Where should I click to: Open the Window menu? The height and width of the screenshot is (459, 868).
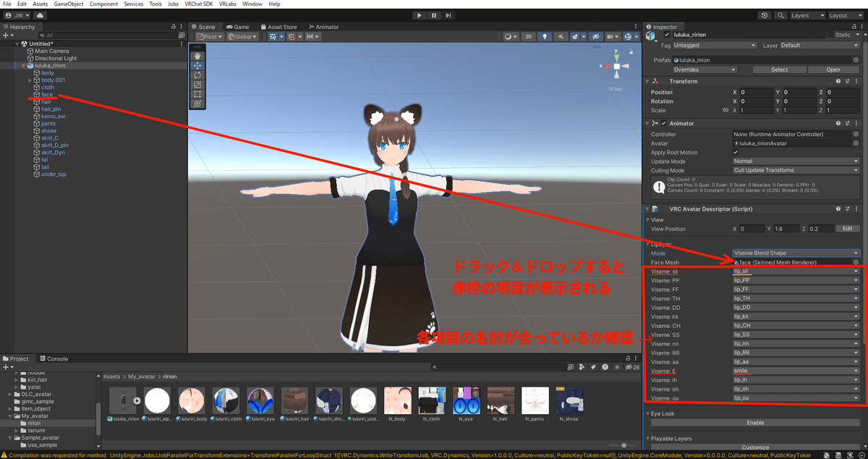point(252,4)
